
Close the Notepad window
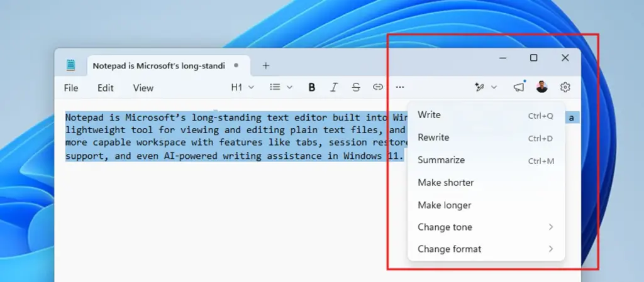click(x=565, y=58)
